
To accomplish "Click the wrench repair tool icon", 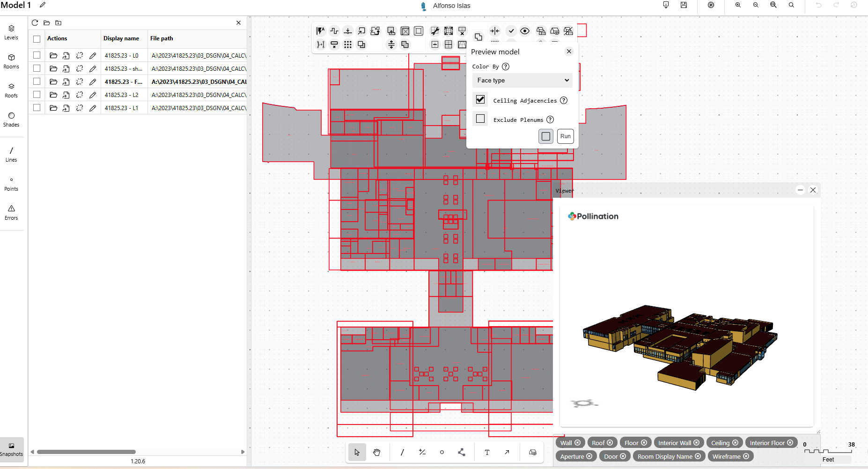I will coord(435,31).
